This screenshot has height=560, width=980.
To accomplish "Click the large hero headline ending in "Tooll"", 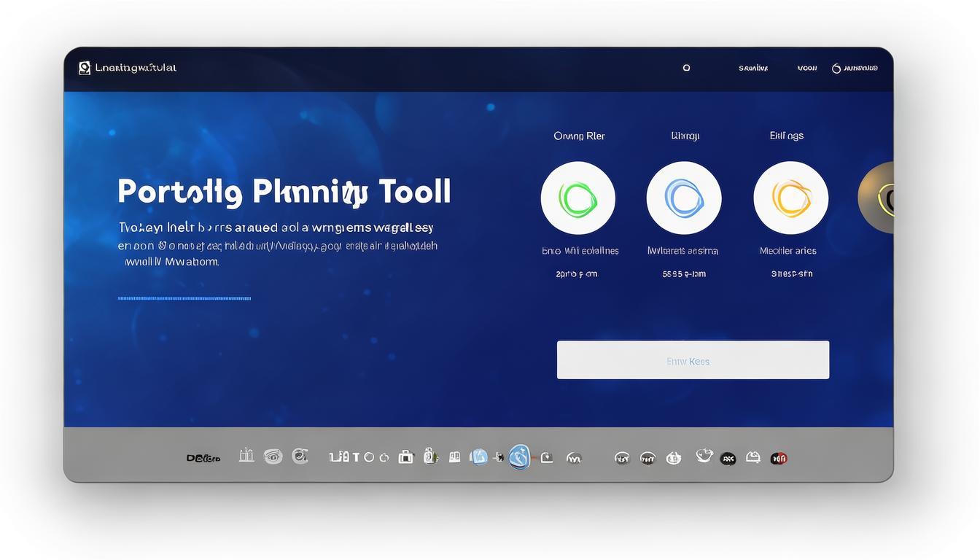I will tap(284, 192).
